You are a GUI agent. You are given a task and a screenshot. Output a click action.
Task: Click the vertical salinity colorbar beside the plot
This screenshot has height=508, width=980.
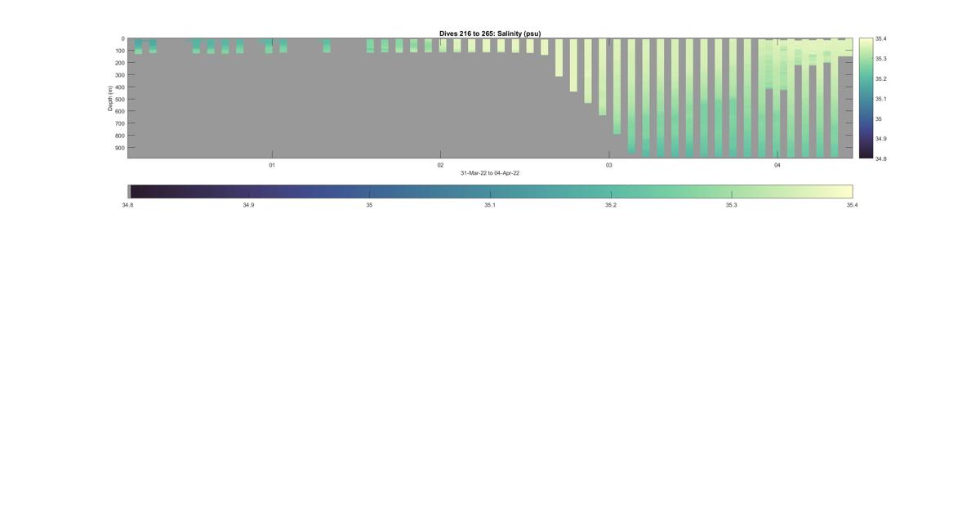coord(866,98)
